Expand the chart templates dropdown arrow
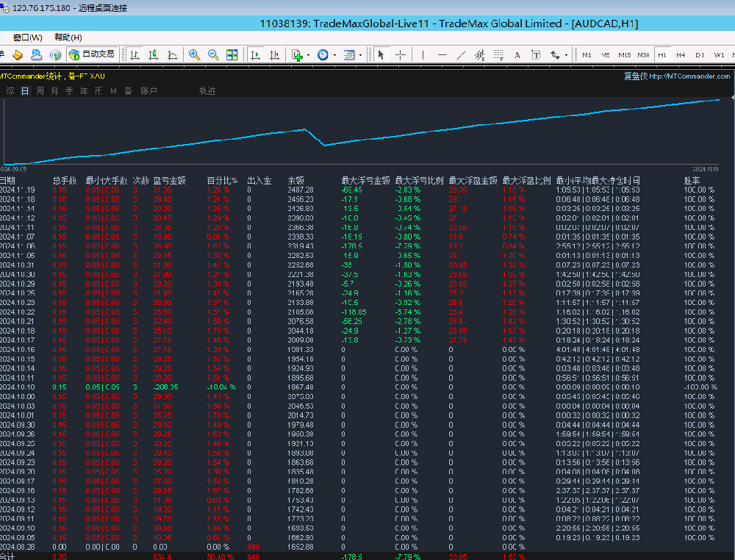735x560 pixels. (361, 55)
